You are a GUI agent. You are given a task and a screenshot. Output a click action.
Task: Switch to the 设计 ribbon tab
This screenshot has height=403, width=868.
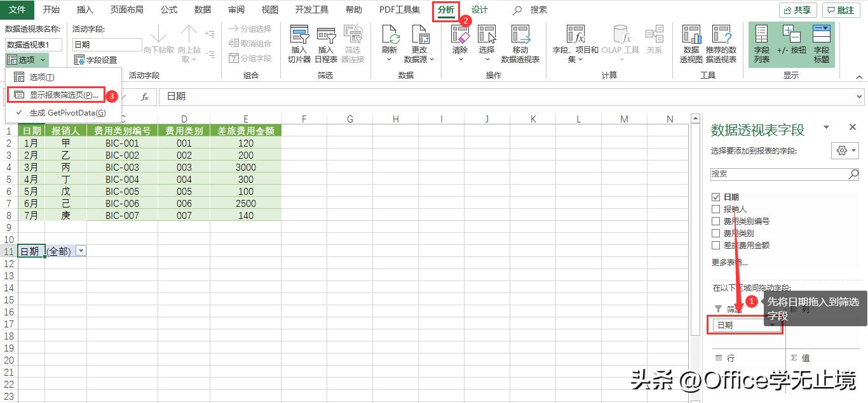pos(479,10)
